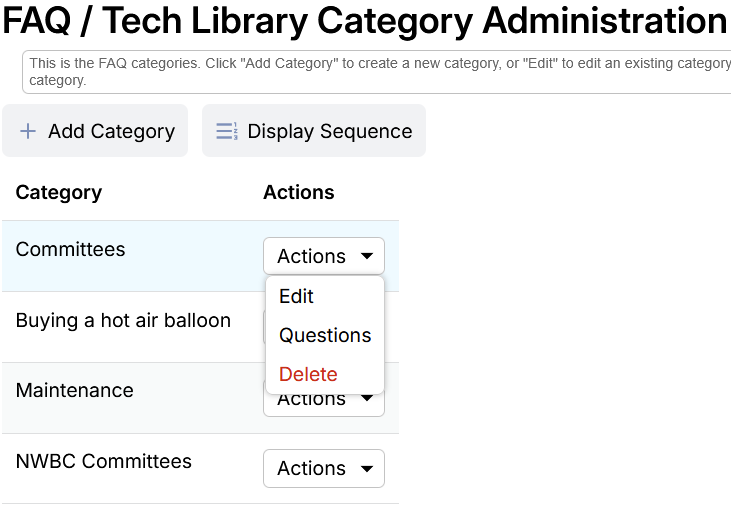Image resolution: width=731 pixels, height=521 pixels.
Task: Click the numbered list icon for Display Sequence
Action: pyautogui.click(x=227, y=131)
